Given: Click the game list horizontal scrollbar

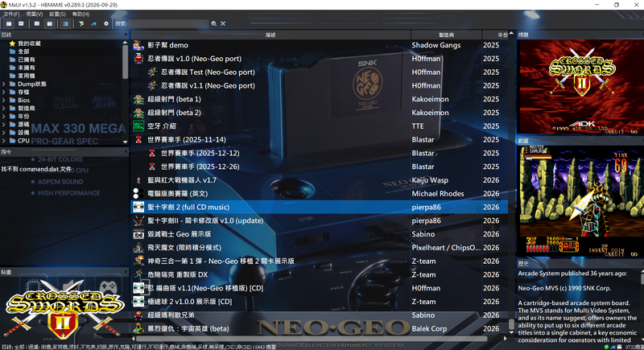Looking at the screenshot, I should [311, 339].
